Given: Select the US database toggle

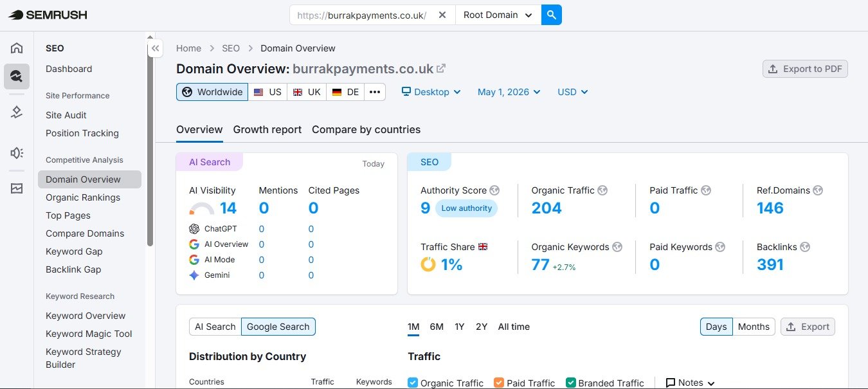Looking at the screenshot, I should coord(267,92).
